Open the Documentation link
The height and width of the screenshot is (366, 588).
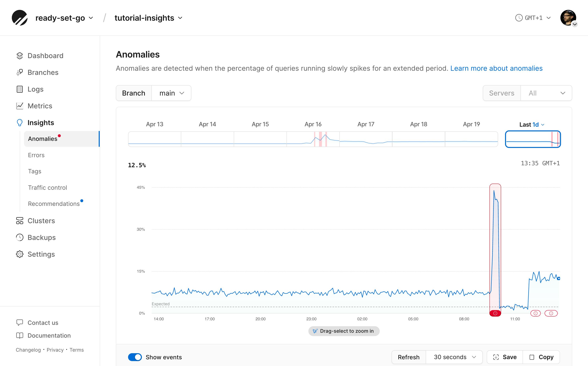tap(49, 335)
